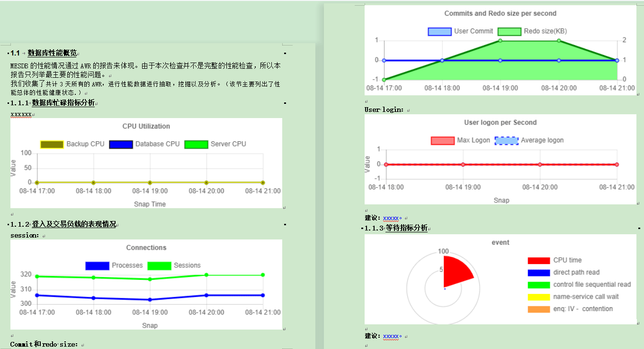
Task: Click the User Commit legend swatch
Action: [x=439, y=31]
